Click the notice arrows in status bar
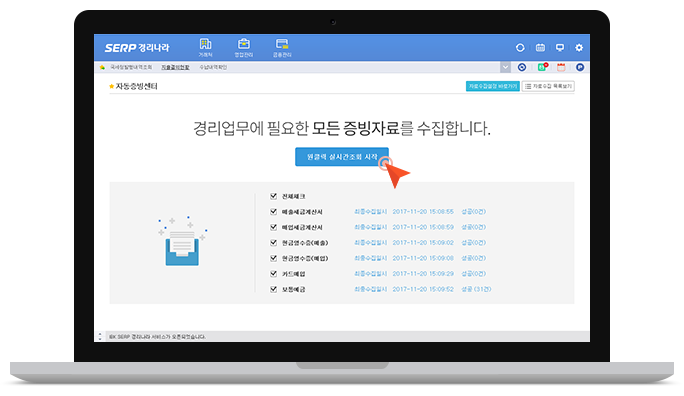This screenshot has width=684, height=396. pyautogui.click(x=100, y=336)
